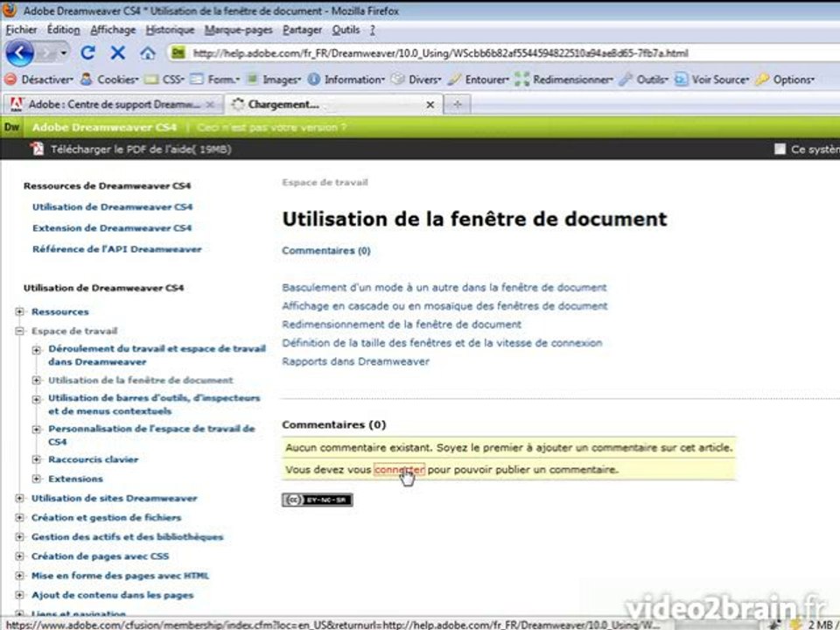Viewport: 840px width, 630px height.
Task: Click the connecter link to sign in
Action: [399, 470]
